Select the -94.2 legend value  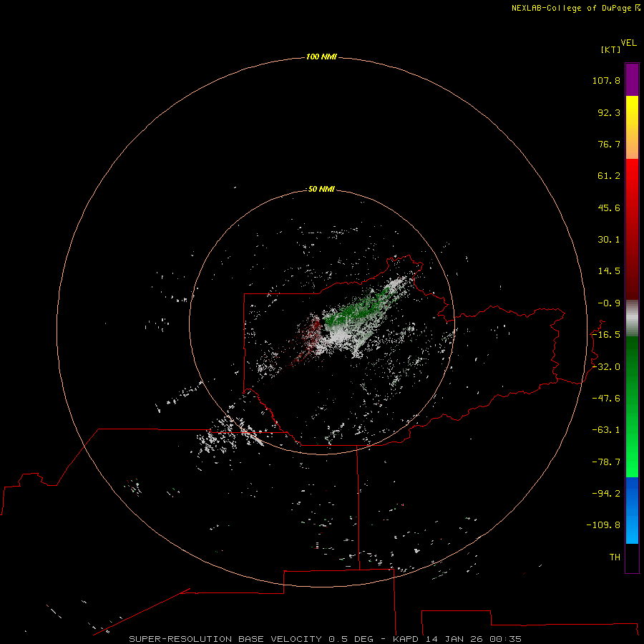pyautogui.click(x=606, y=493)
